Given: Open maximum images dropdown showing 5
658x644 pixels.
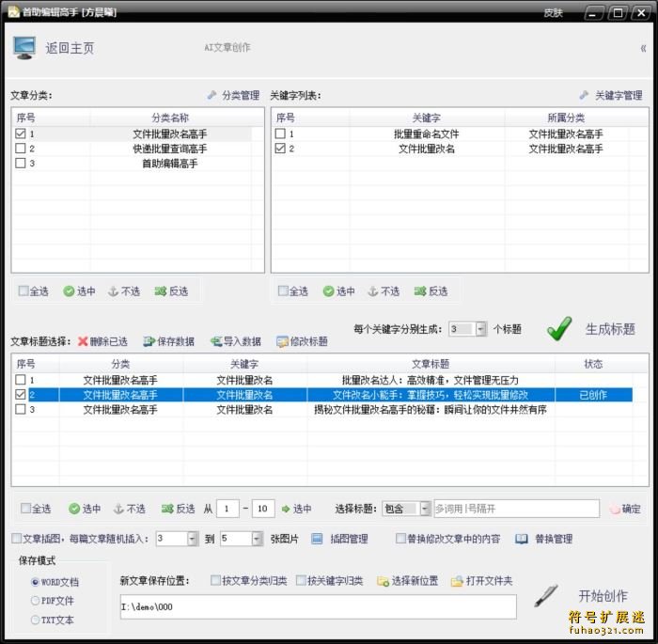Looking at the screenshot, I should click(257, 539).
